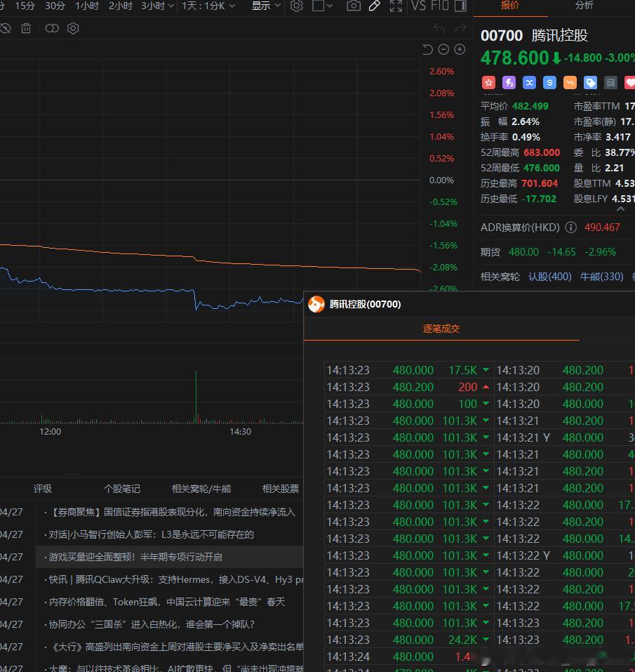635x672 pixels.
Task: Select the 1小时 timeframe
Action: pos(87,6)
